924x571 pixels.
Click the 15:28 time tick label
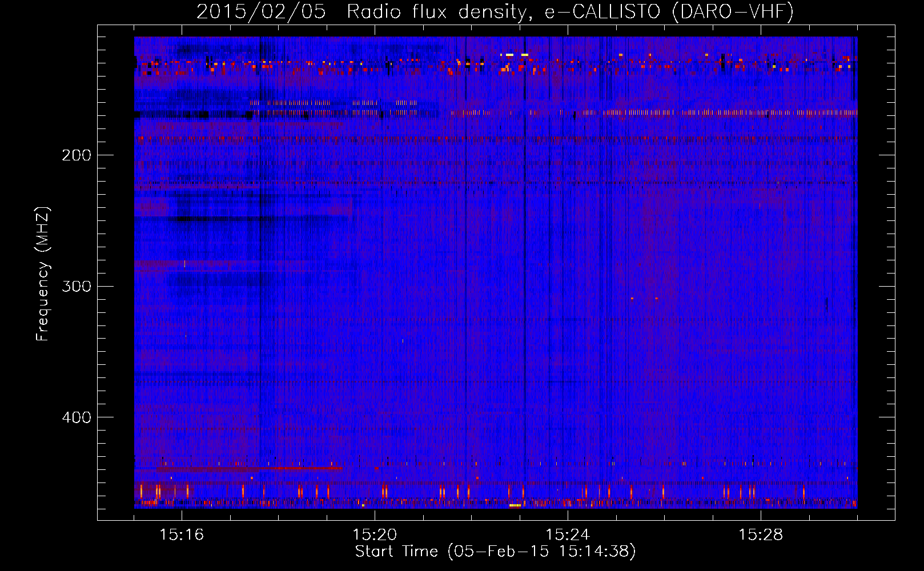tap(761, 534)
